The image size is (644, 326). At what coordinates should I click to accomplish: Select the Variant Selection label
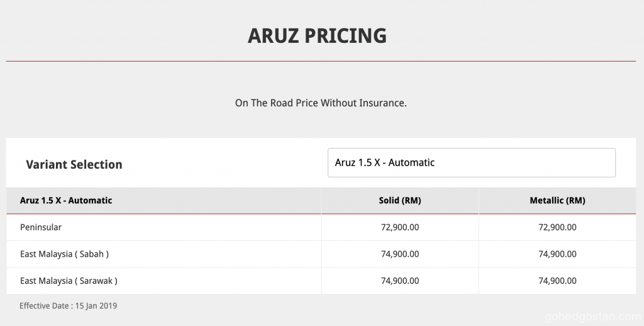74,164
